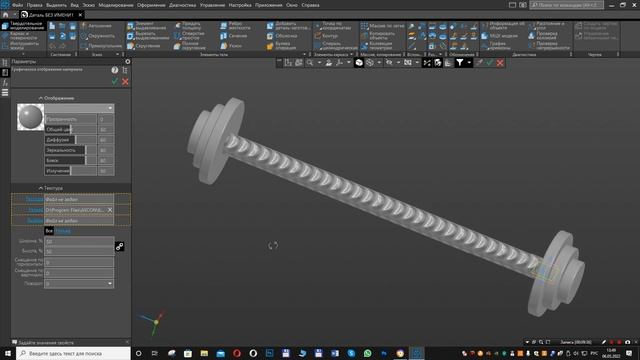Screen dimensions: 640x360
Task: Select the Отверстие простое hole tool
Action: click(x=189, y=36)
